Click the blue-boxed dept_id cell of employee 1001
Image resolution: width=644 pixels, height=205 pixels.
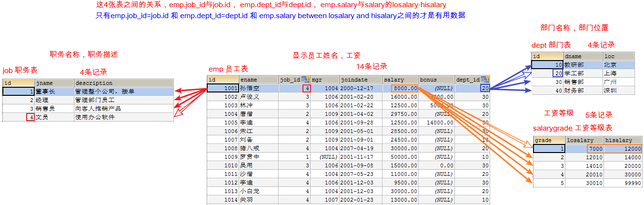pos(485,88)
